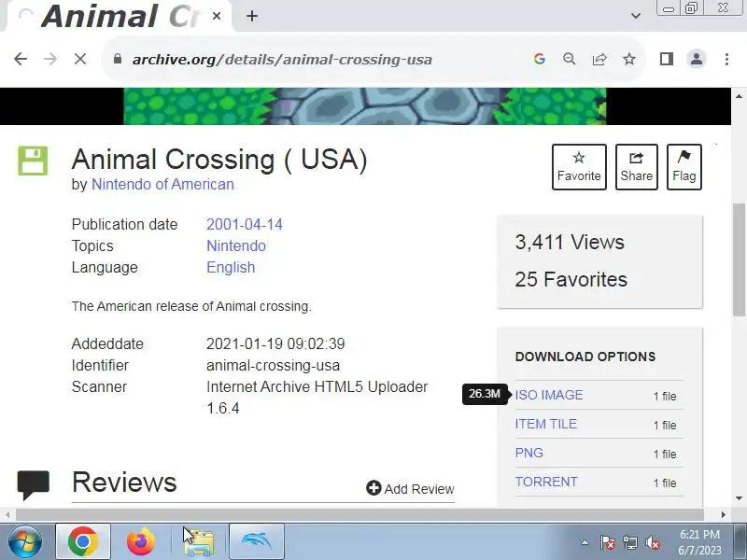Click Add Review
Viewport: 747px width, 560px height.
pyautogui.click(x=410, y=488)
